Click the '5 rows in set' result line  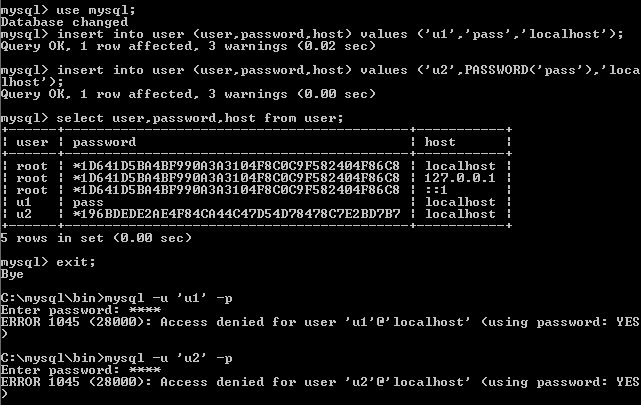(96, 238)
